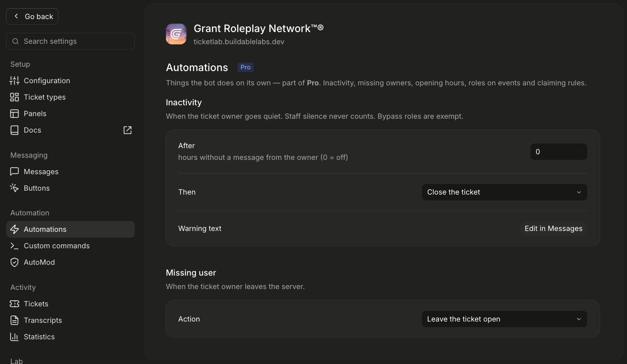Click Edit in Messages button
The height and width of the screenshot is (364, 627).
553,228
